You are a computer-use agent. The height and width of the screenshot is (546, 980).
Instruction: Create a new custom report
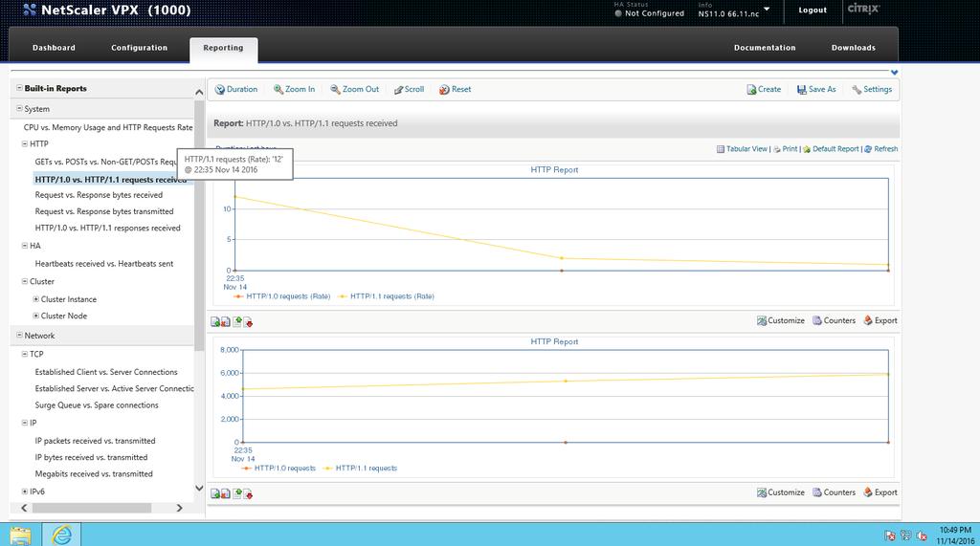[x=764, y=89]
